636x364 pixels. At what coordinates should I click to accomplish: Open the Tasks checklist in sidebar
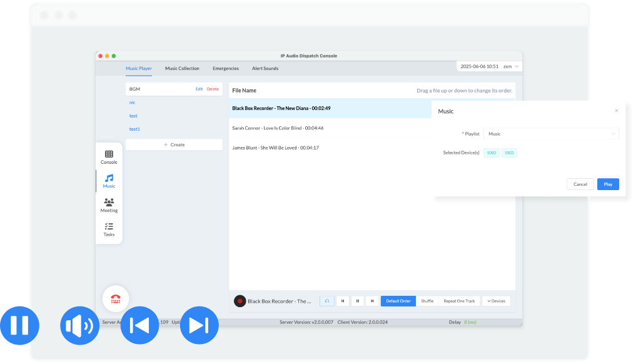click(109, 230)
